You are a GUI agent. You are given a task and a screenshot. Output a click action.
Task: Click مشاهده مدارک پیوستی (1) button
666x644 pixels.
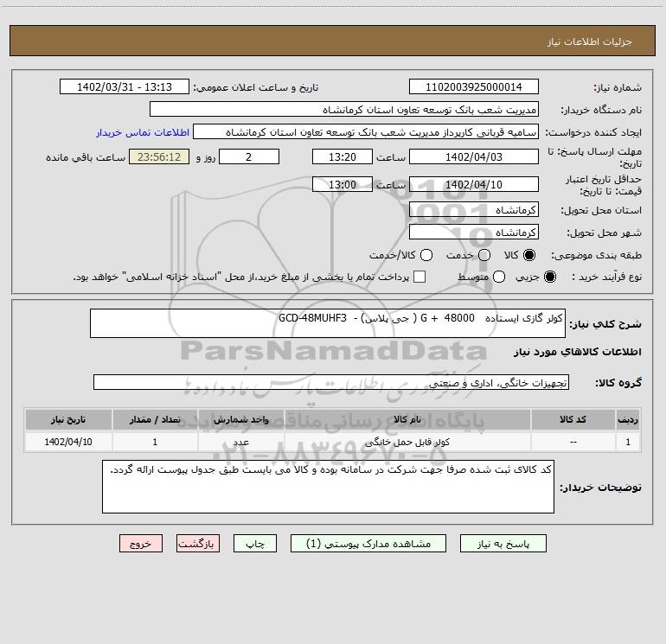click(x=368, y=544)
